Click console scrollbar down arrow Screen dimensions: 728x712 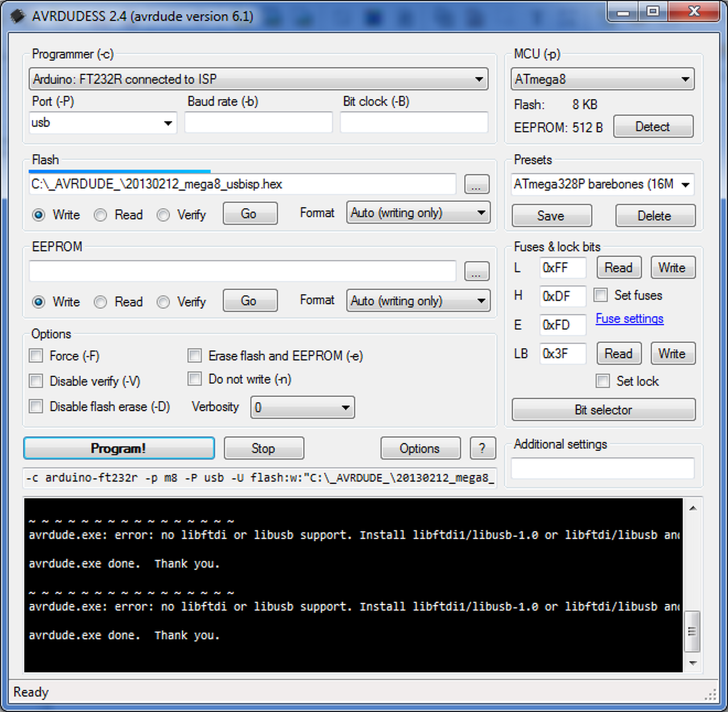pos(692,663)
